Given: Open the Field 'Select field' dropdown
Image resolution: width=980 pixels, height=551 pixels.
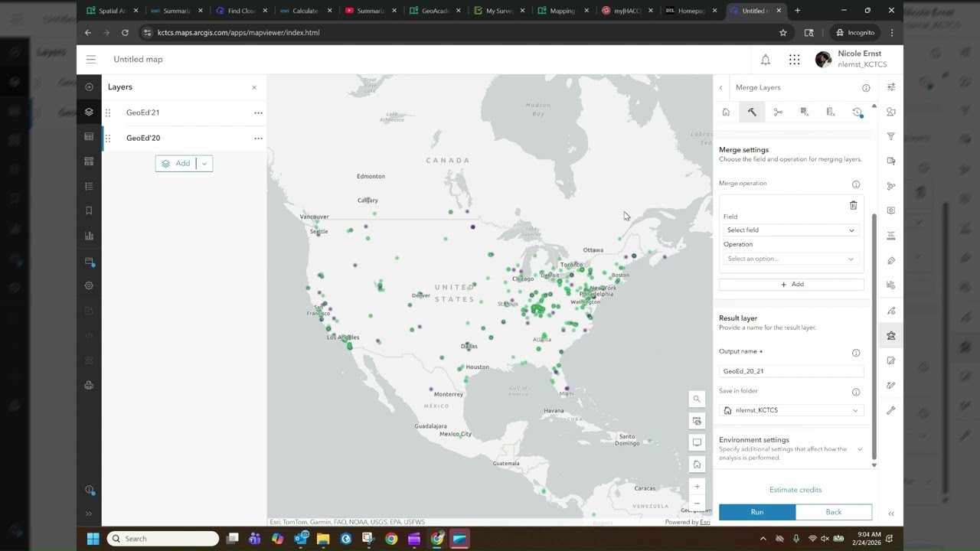Looking at the screenshot, I should (x=790, y=230).
